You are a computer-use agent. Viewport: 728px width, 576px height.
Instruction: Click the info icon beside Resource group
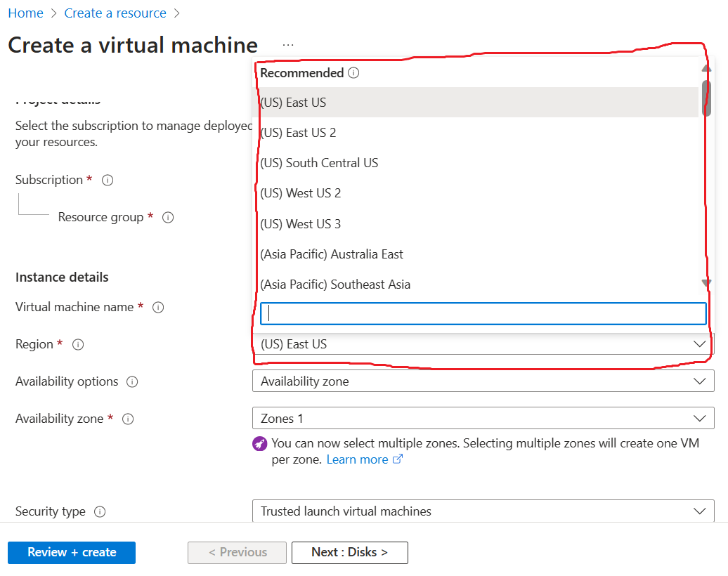click(168, 218)
